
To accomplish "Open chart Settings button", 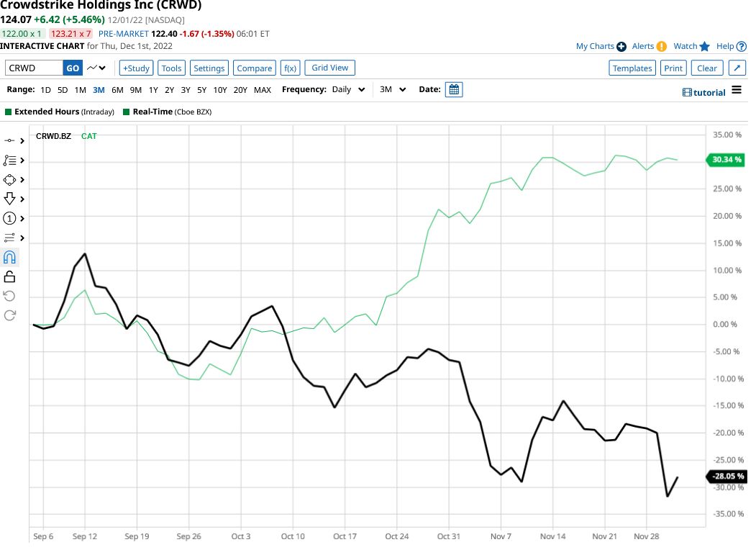I will (x=209, y=68).
